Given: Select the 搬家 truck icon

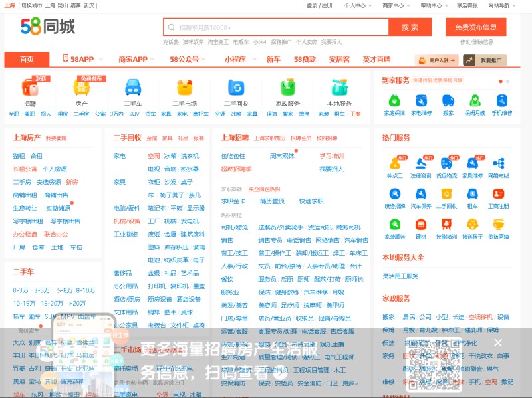Looking at the screenshot, I should (x=448, y=101).
